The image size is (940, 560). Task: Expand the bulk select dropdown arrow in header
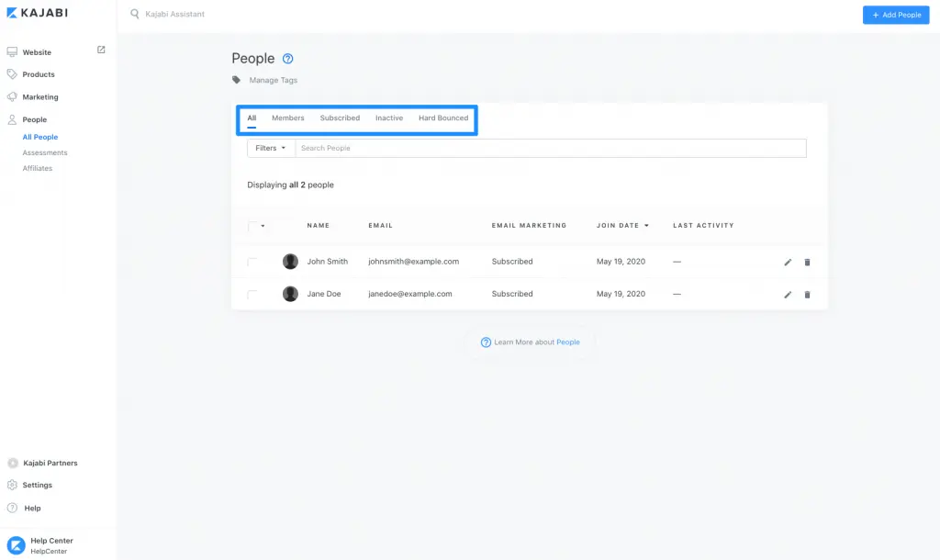(x=263, y=226)
